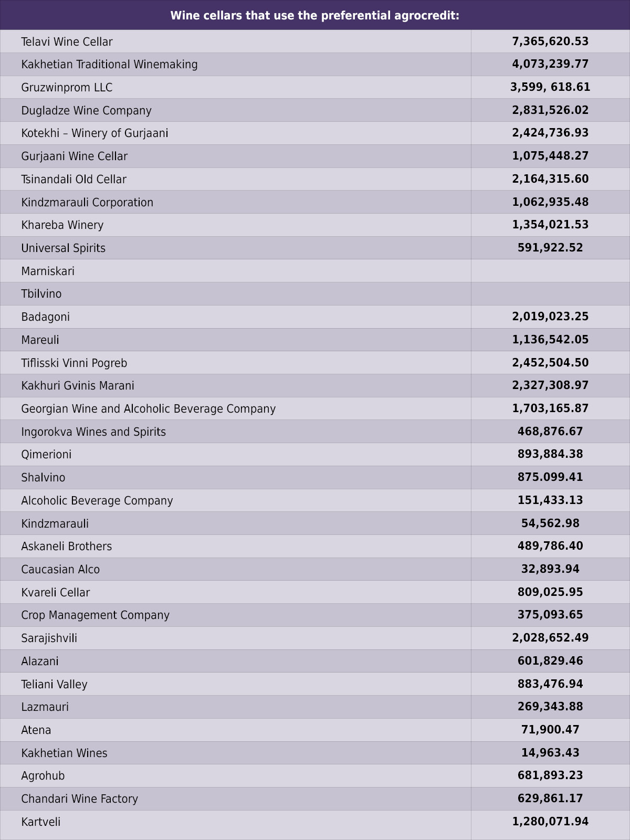
Task: Select the Teliani Valley entry
Action: [54, 684]
